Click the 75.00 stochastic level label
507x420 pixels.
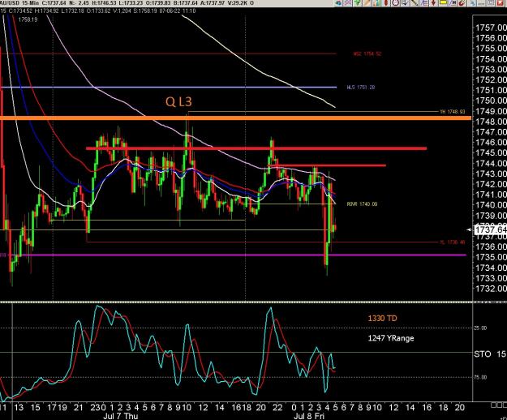[480, 377]
